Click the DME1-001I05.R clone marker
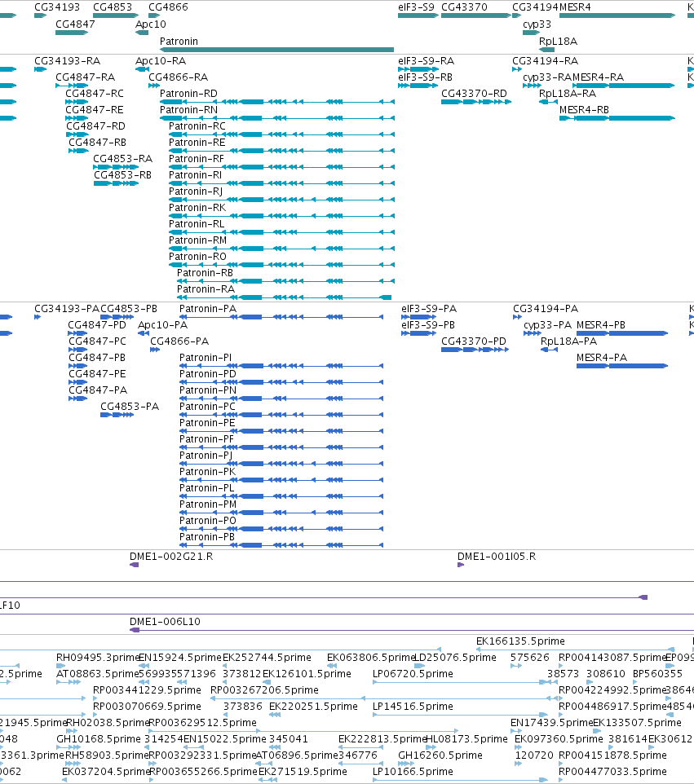 point(460,565)
